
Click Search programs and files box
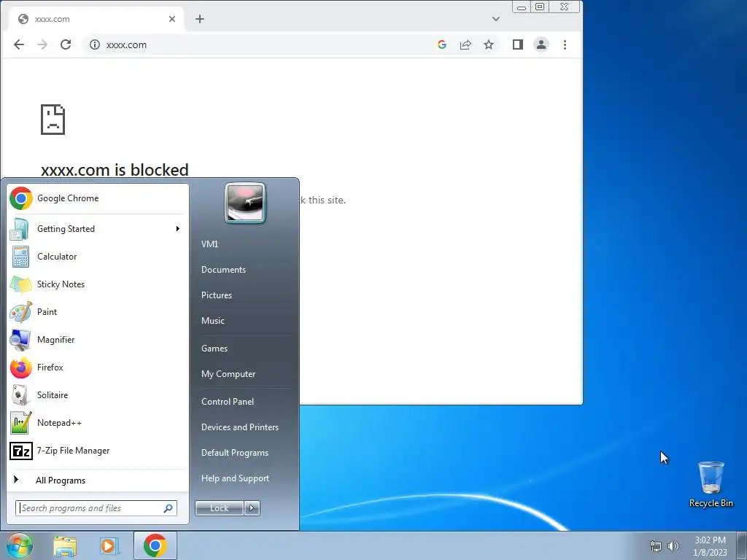96,508
